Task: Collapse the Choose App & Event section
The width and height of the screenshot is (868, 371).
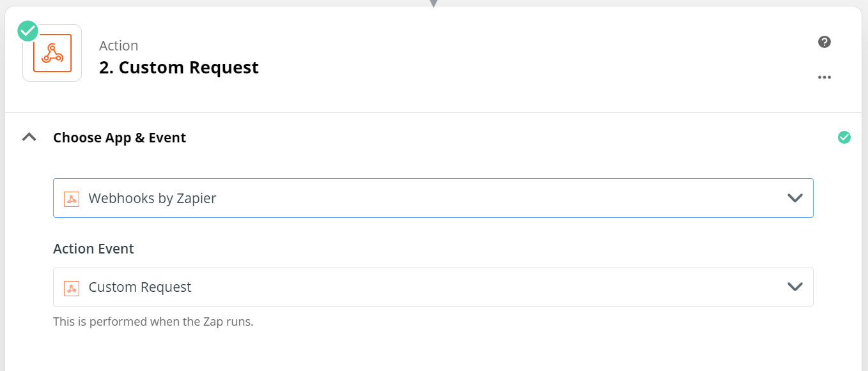Action: coord(29,137)
